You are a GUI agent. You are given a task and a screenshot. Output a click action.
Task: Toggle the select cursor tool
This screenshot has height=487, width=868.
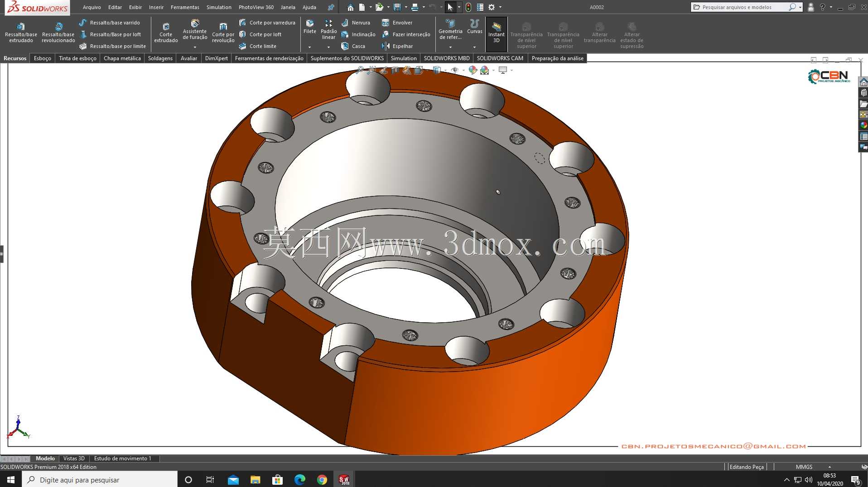[x=450, y=7]
